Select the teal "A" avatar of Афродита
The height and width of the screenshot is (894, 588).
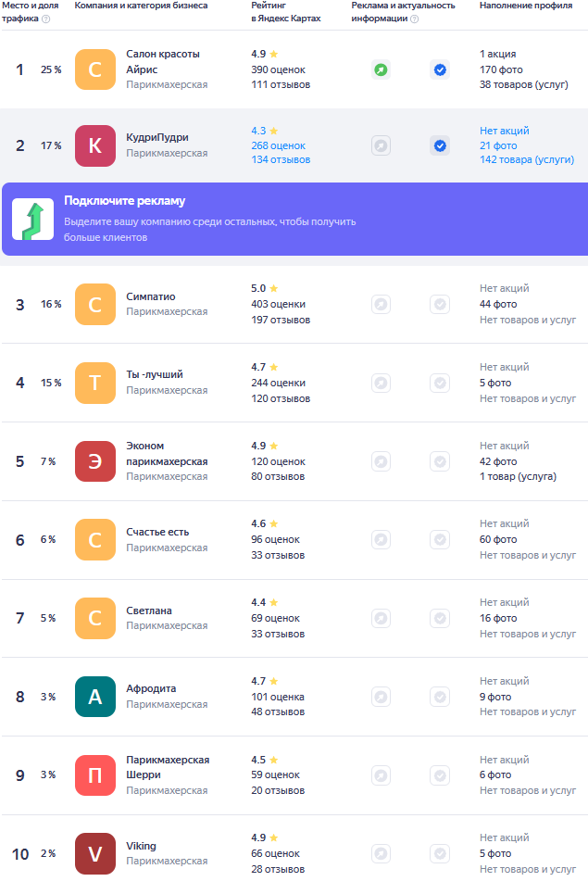pyautogui.click(x=95, y=697)
